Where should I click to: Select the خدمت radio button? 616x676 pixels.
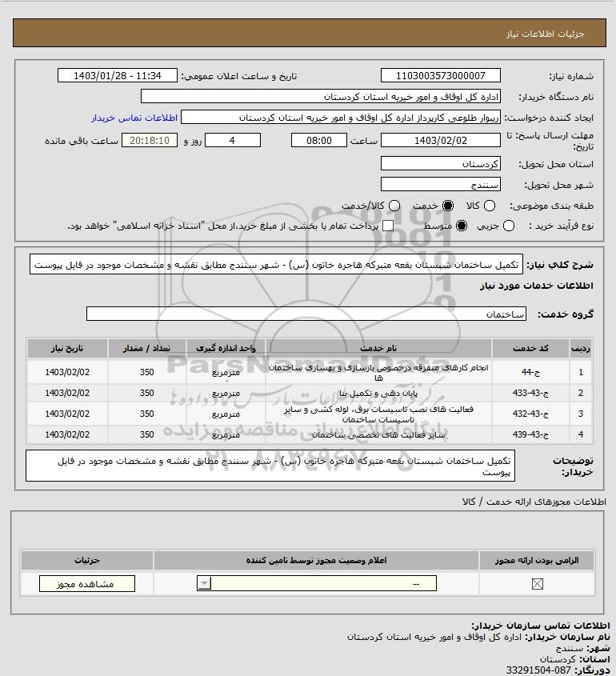point(448,206)
